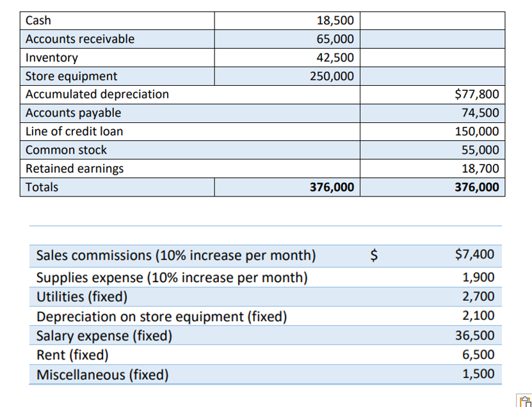Viewport: 532px width, 407px height.
Task: Select the 'Accumulated depreciation' label
Action: click(97, 94)
